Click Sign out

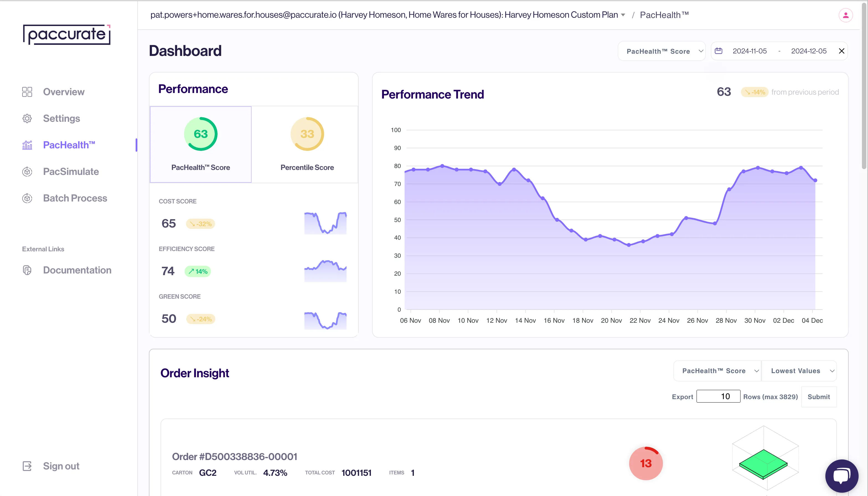pos(61,466)
